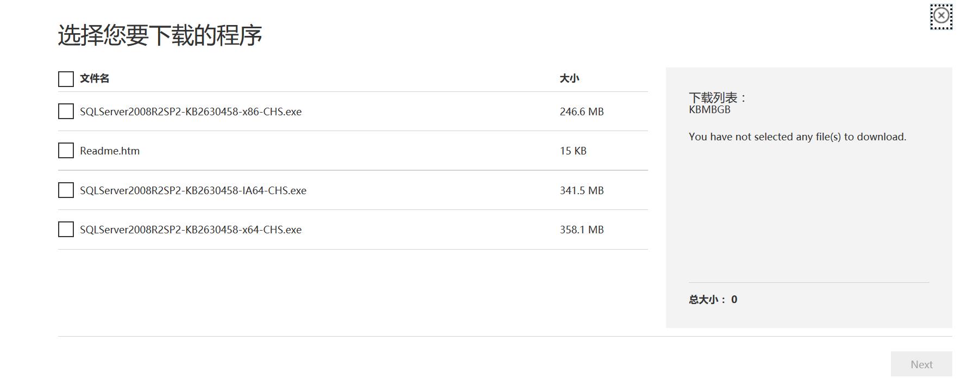Image resolution: width=980 pixels, height=384 pixels.
Task: Click the Readme.htm file name
Action: 110,151
